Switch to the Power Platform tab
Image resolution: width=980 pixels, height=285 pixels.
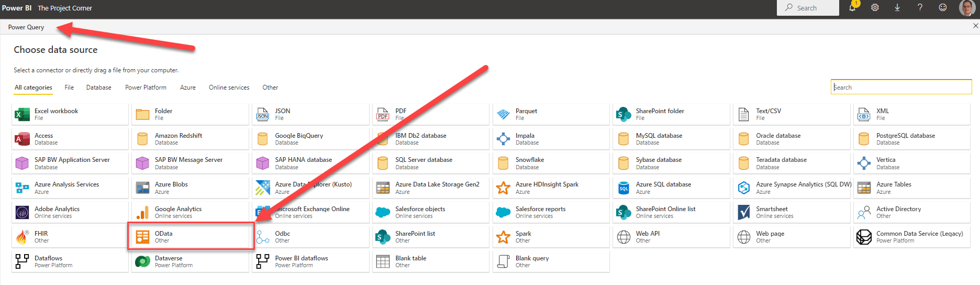tap(146, 87)
